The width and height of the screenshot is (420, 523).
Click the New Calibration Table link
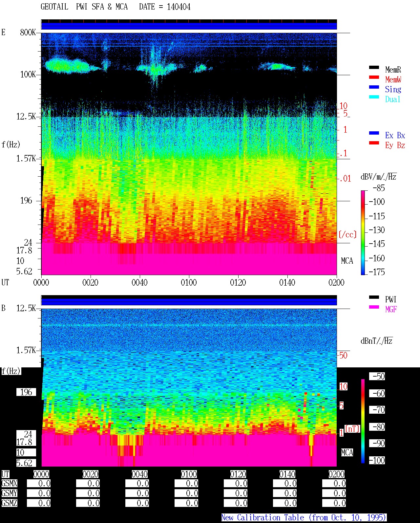click(x=304, y=517)
